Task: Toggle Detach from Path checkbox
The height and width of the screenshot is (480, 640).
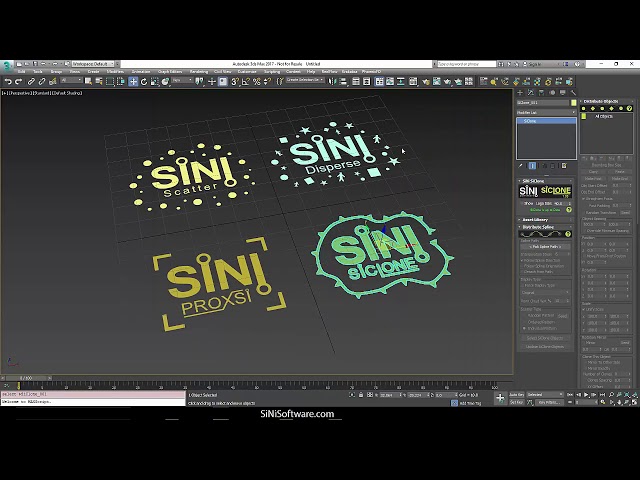Action: pyautogui.click(x=522, y=271)
